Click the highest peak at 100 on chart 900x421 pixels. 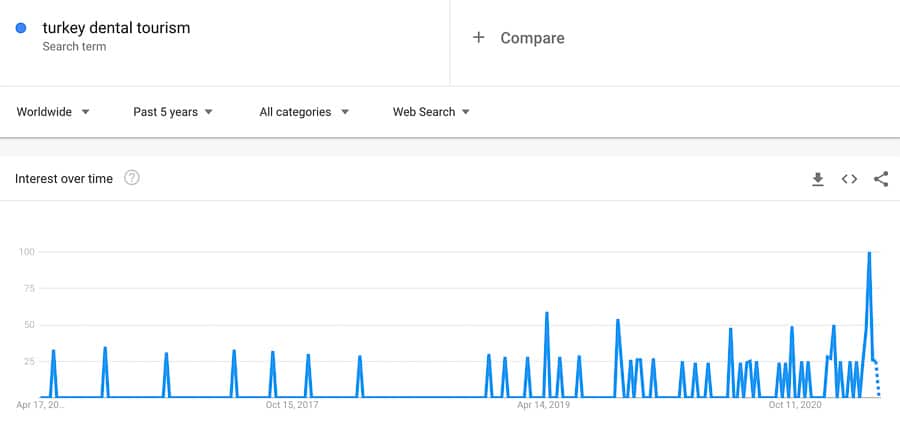[869, 253]
